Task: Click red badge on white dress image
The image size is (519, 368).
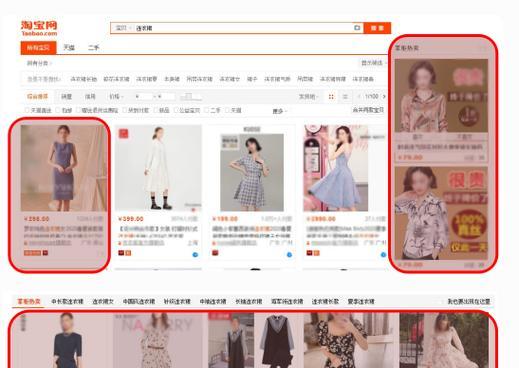Action: [x=123, y=134]
